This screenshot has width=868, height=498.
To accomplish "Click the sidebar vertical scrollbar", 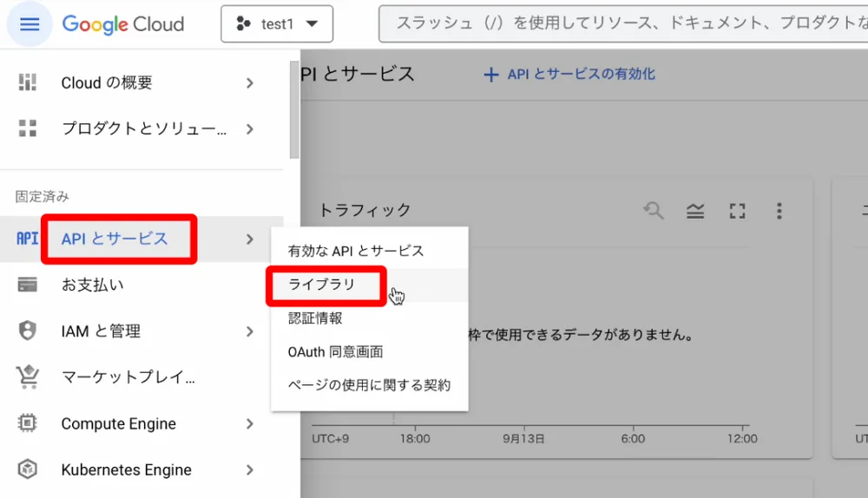I will (x=294, y=109).
